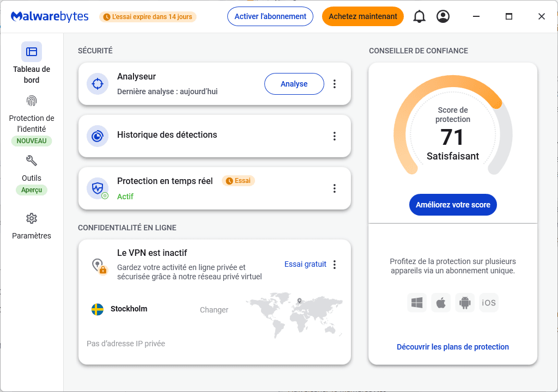This screenshot has height=392, width=558.
Task: Open Protection en temps réel options menu
Action: pyautogui.click(x=334, y=188)
